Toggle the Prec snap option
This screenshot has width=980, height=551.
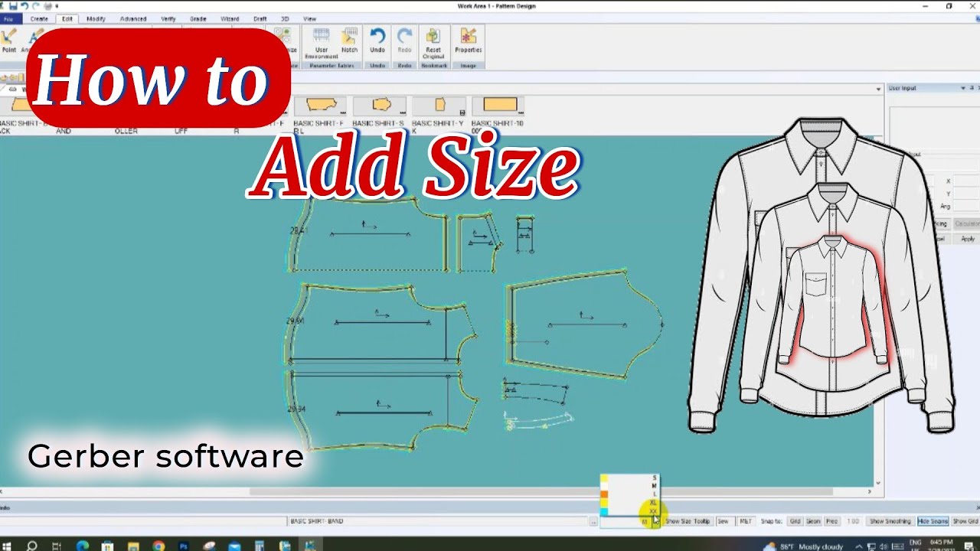click(831, 521)
